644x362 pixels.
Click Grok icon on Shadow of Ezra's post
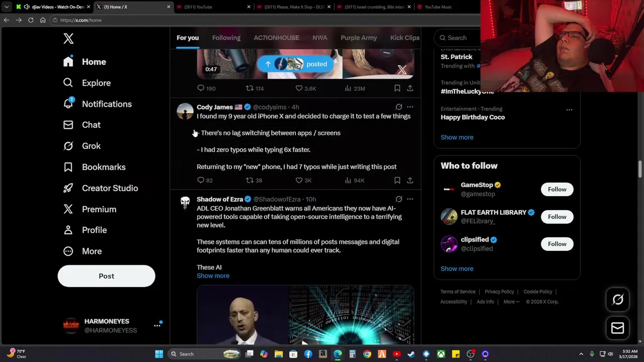398,199
